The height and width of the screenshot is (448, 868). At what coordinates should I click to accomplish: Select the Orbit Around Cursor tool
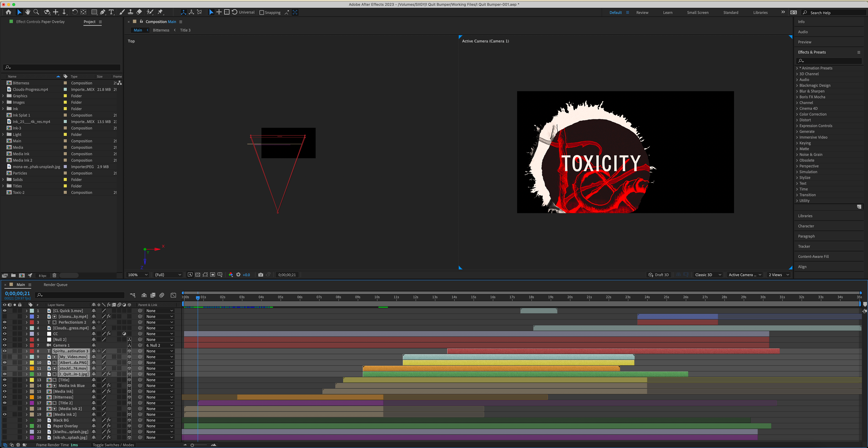pyautogui.click(x=47, y=12)
